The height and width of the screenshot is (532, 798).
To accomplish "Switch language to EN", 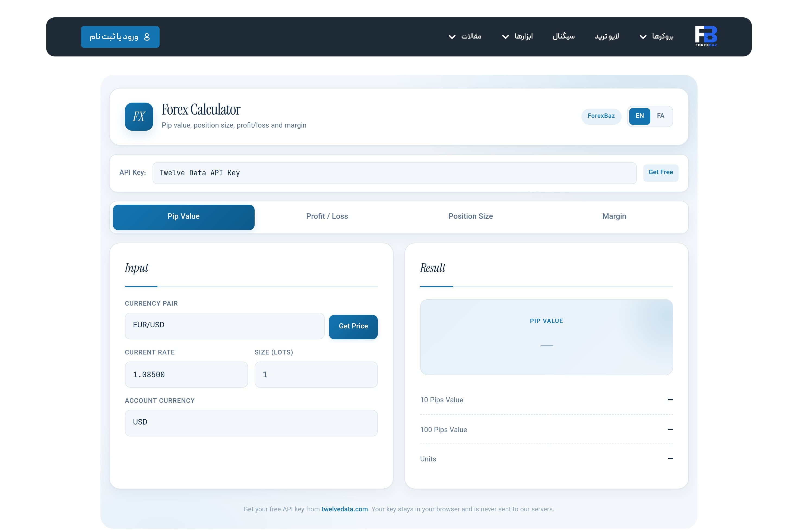I will [x=639, y=116].
